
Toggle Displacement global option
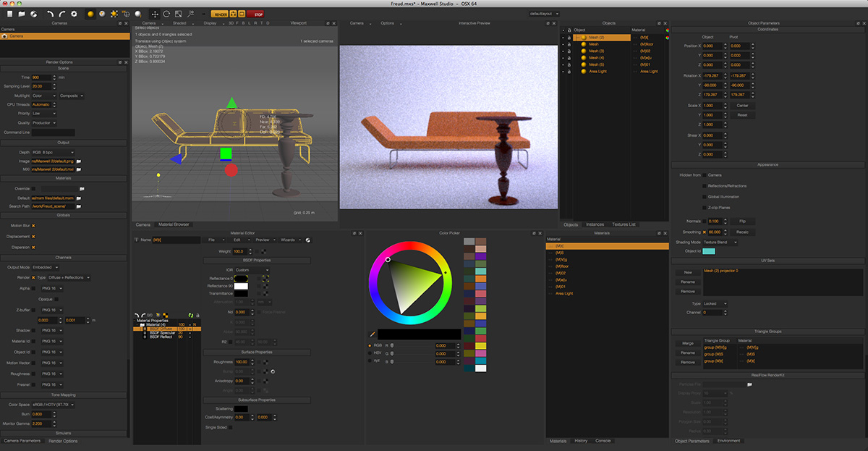click(x=33, y=236)
